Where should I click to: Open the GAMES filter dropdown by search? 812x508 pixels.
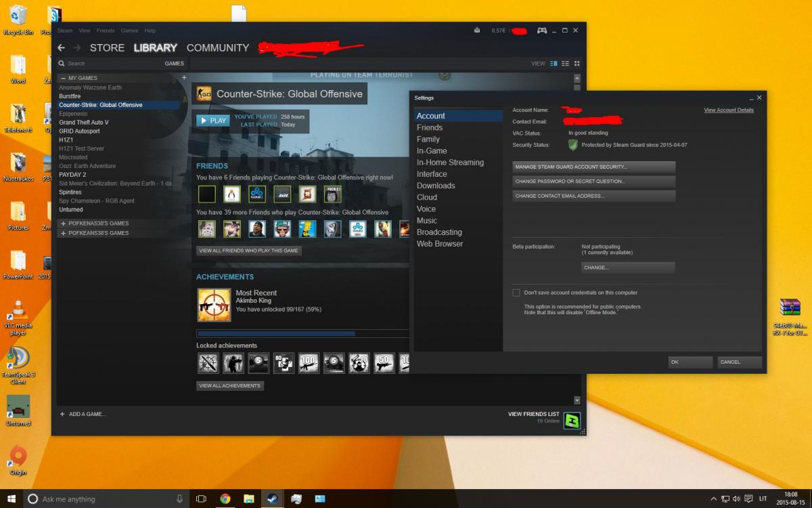click(174, 64)
